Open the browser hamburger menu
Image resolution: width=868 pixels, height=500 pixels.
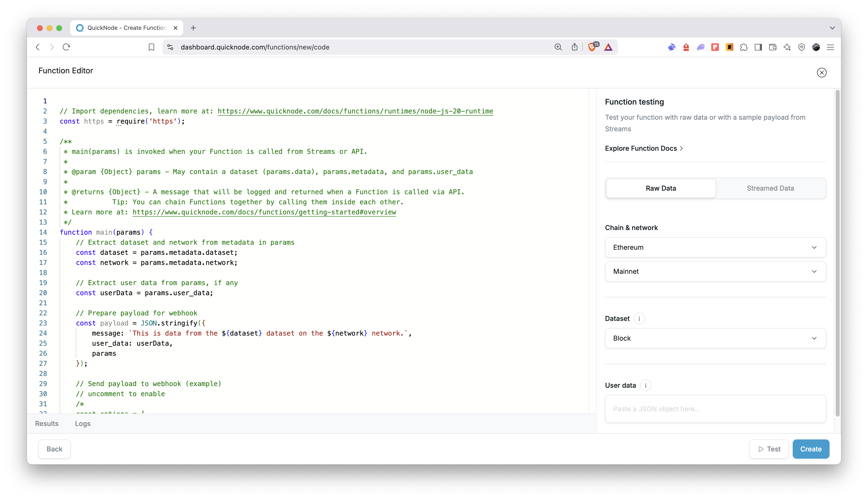click(x=830, y=47)
